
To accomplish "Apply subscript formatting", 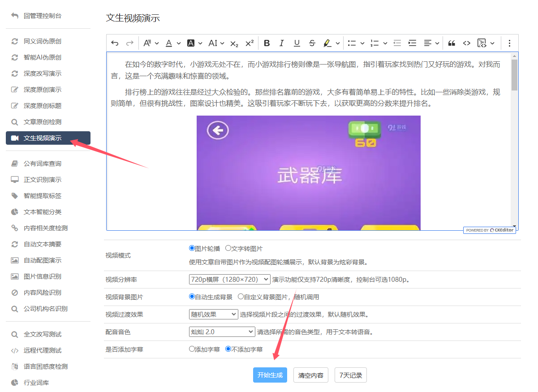I will click(x=234, y=43).
